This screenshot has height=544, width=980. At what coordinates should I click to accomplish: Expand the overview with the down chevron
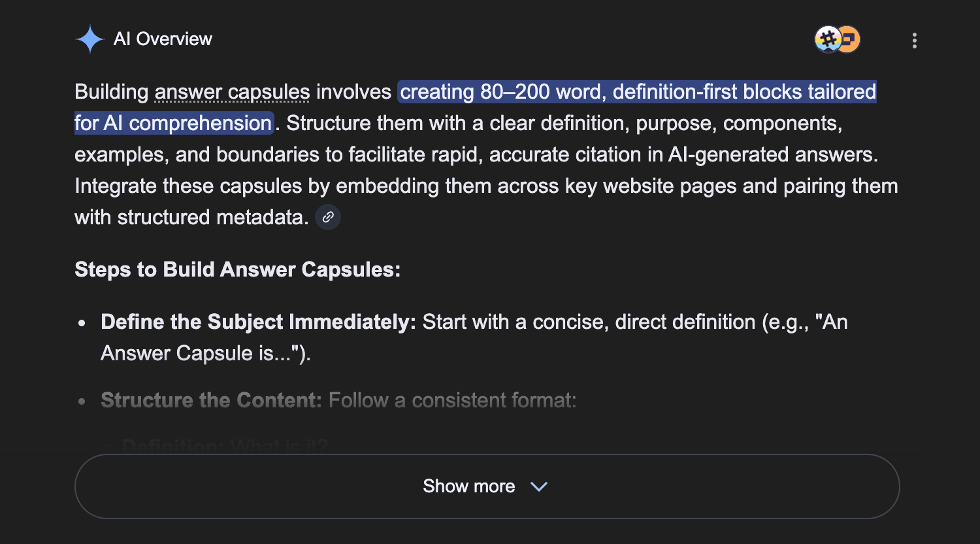(x=539, y=486)
